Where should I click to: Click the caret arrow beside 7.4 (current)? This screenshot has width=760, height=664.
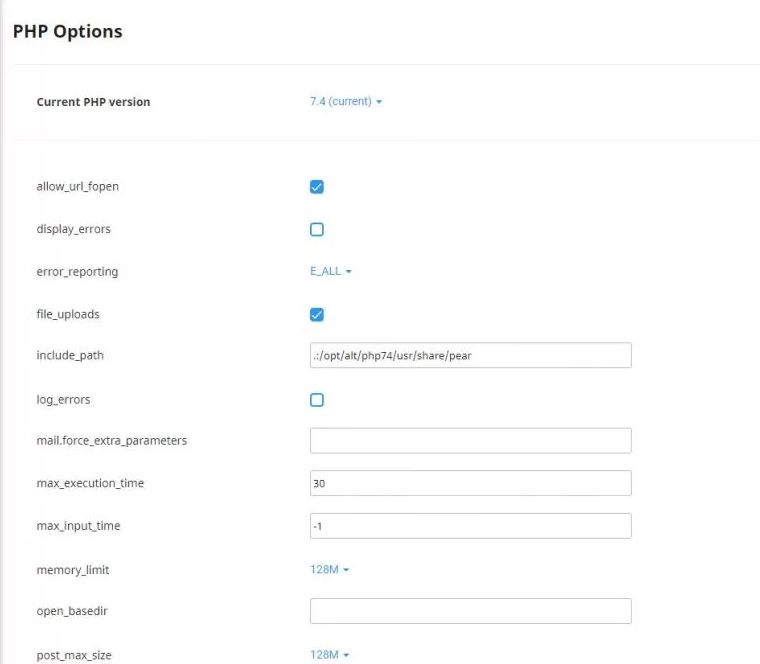[x=379, y=102]
